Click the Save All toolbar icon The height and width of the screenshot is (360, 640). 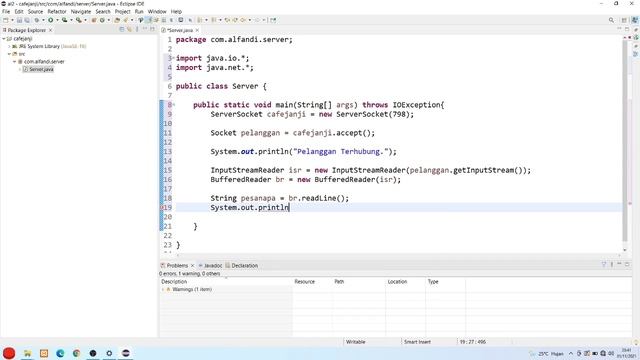27,20
